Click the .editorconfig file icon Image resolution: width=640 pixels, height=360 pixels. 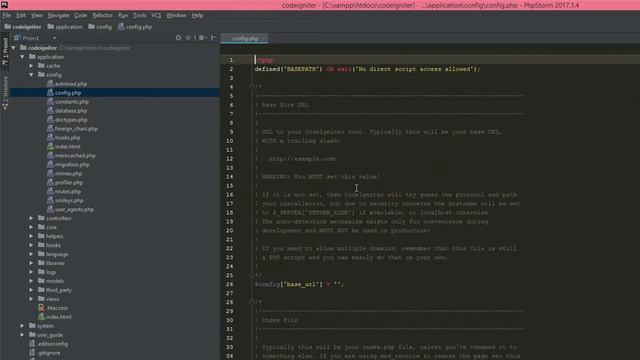pos(32,344)
